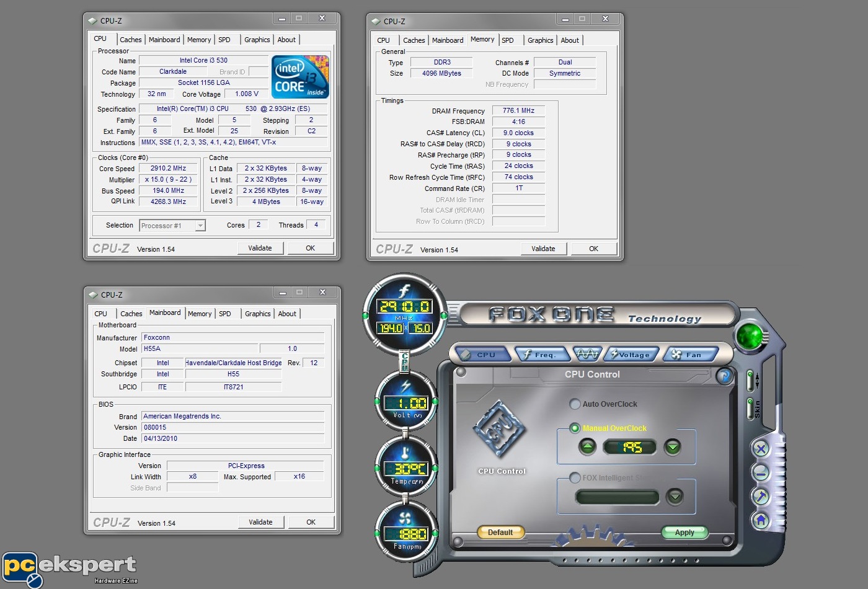
Task: Open Caches tab in Mainboard CPU-Z window
Action: coord(131,314)
